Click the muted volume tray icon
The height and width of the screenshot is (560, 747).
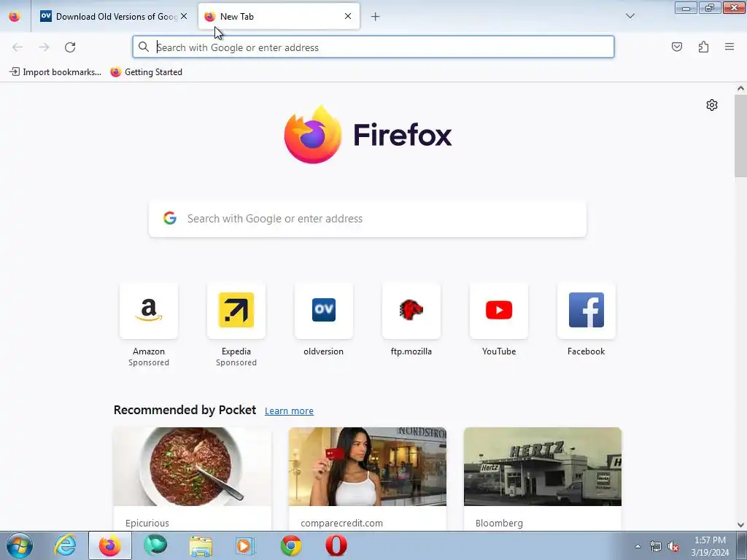(673, 546)
